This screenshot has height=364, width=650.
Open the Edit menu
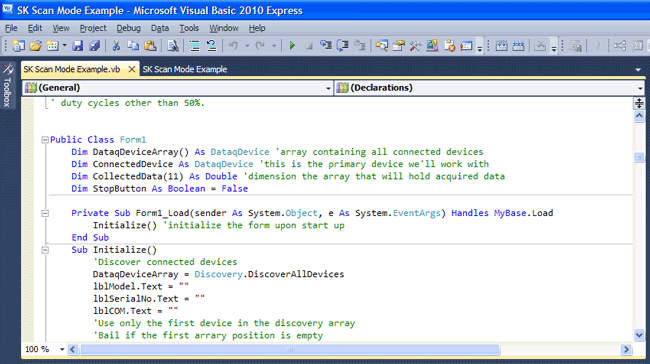coord(35,28)
